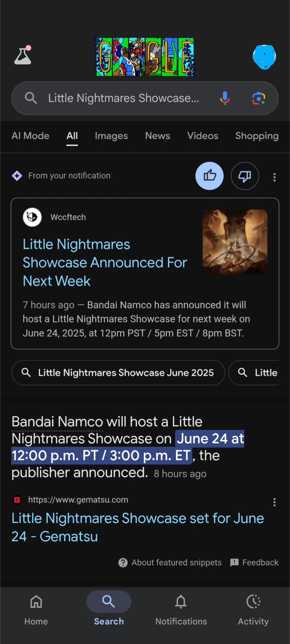Tap the Wccftech publisher logo icon
The image size is (290, 644).
pos(33,217)
